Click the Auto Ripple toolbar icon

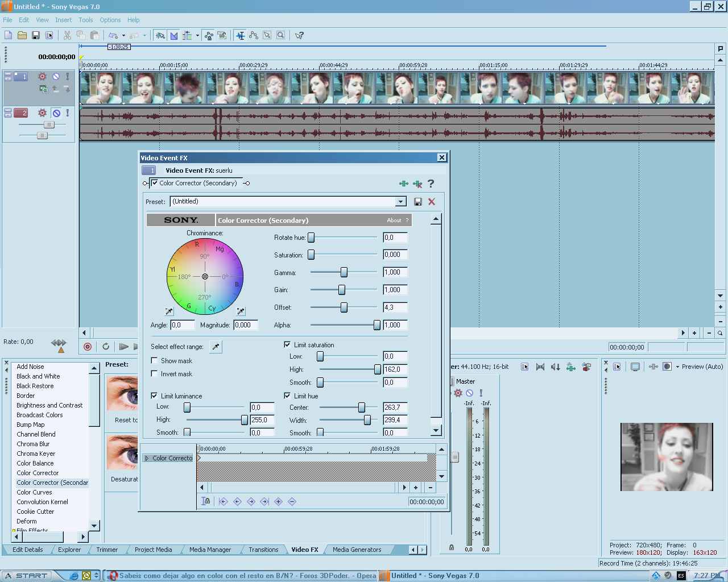(187, 35)
